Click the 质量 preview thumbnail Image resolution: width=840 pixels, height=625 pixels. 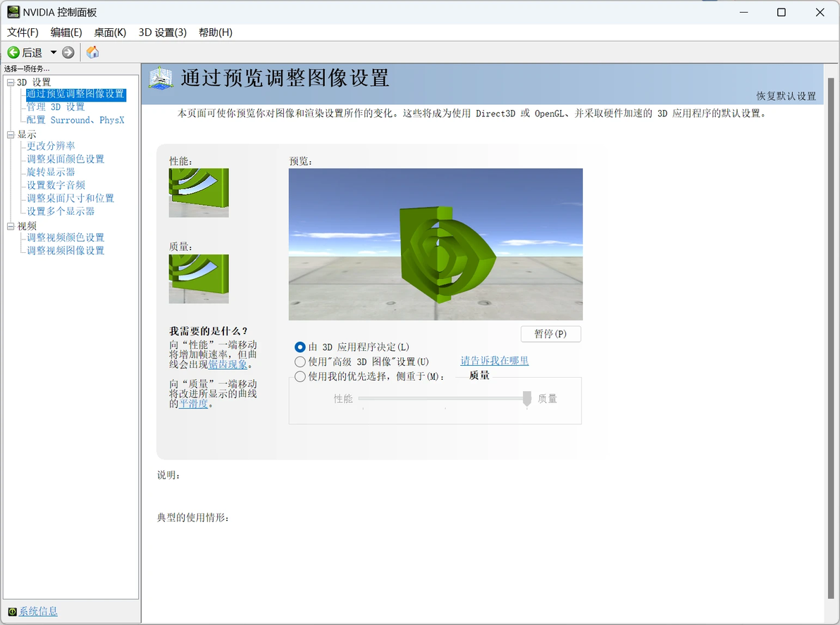[x=199, y=278]
